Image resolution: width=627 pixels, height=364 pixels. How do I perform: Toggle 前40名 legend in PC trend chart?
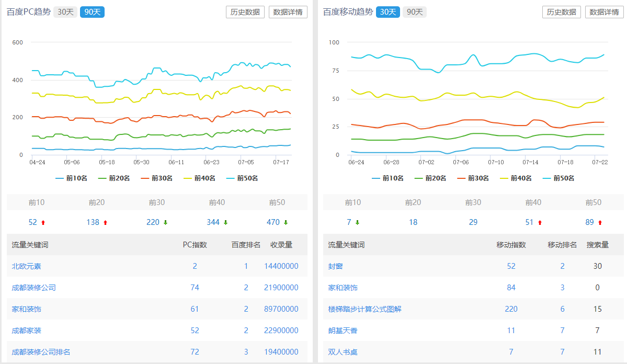[x=199, y=178]
